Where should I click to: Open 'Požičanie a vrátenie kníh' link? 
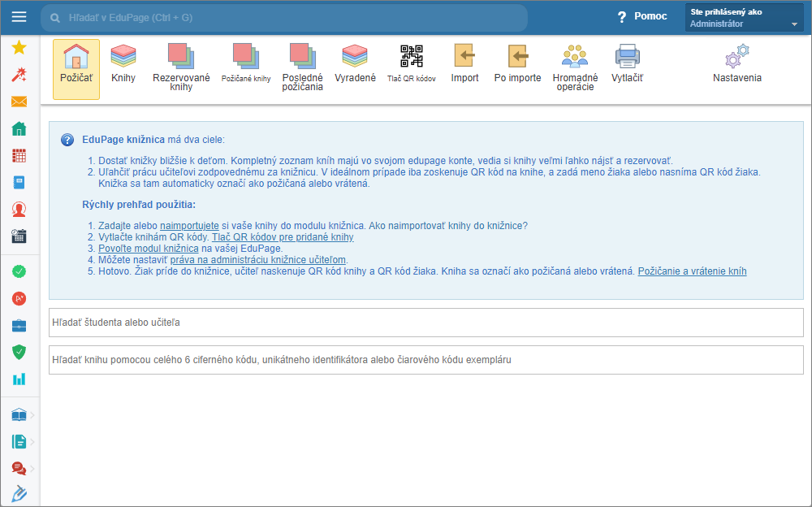[692, 271]
